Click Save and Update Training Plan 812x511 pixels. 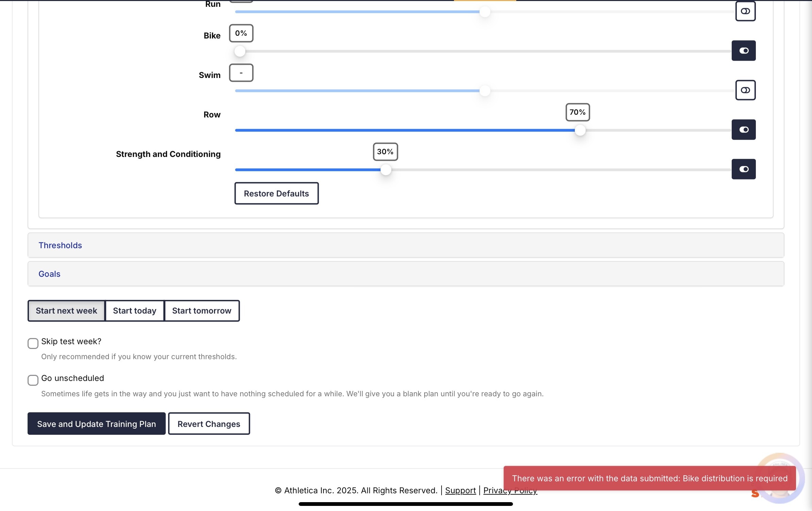(x=96, y=424)
